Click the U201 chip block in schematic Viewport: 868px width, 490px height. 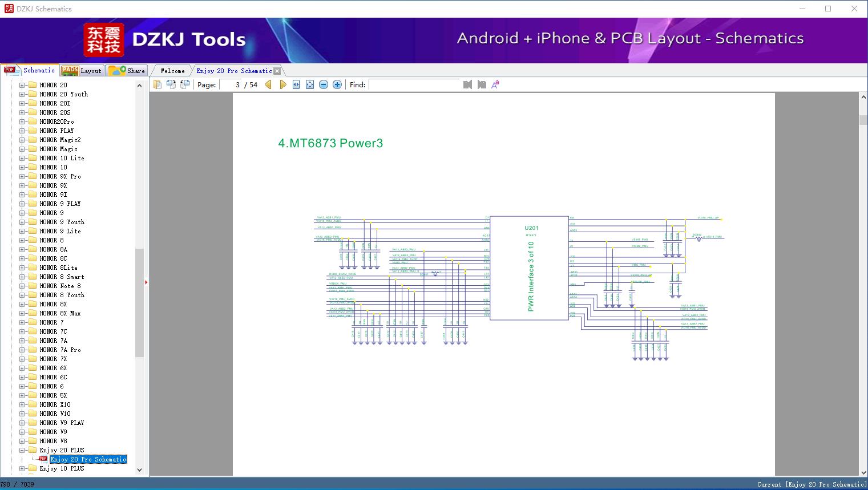tap(529, 268)
